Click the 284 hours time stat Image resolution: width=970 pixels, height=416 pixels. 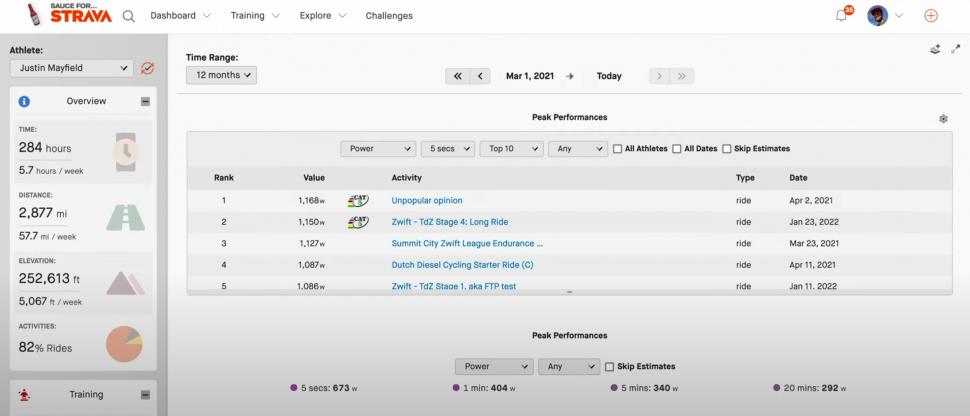click(45, 148)
